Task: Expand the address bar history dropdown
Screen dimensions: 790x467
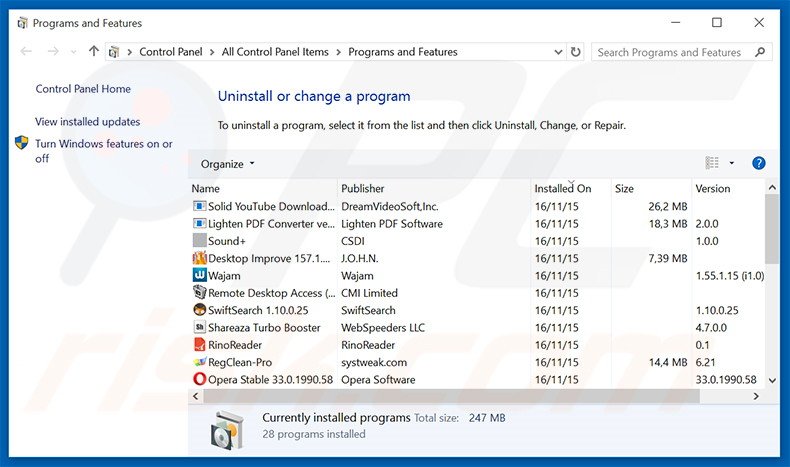Action: 558,52
